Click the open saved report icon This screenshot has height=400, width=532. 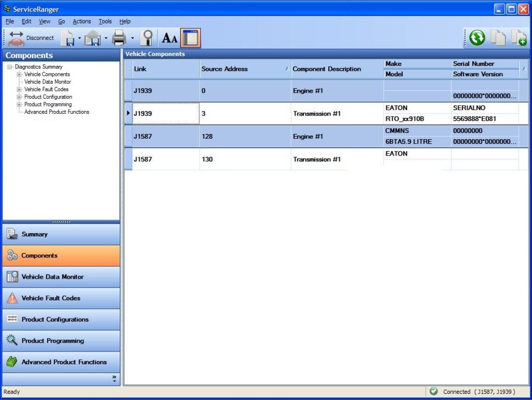[93, 38]
